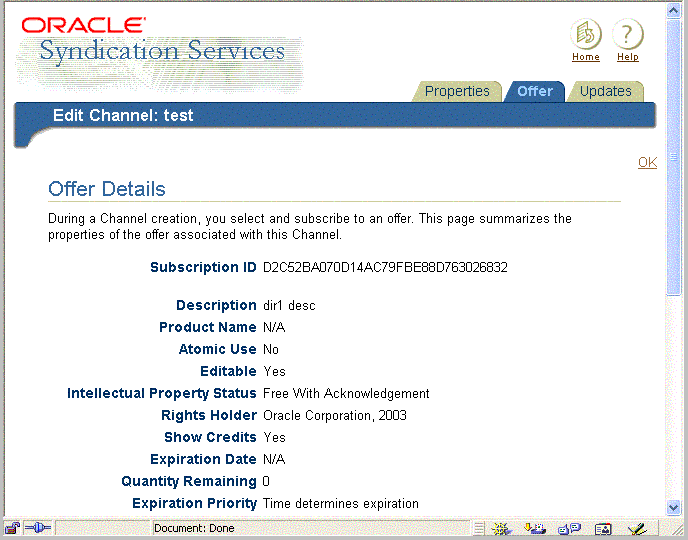Click 'Document: Done' status text
Screen dimensions: 688x540
tap(194, 528)
